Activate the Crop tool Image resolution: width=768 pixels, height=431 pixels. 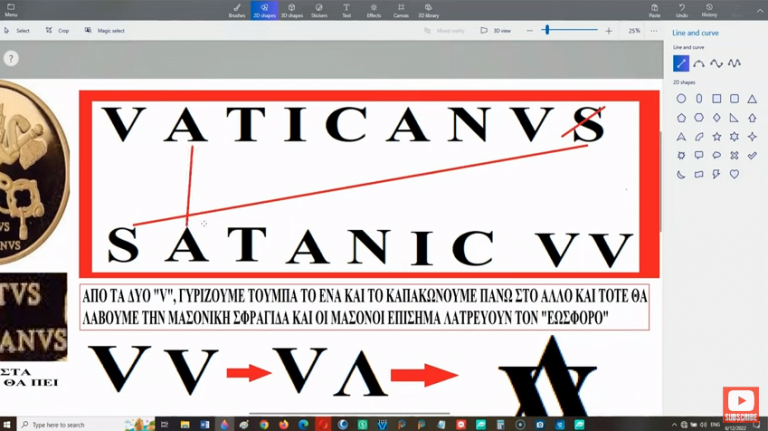point(58,30)
